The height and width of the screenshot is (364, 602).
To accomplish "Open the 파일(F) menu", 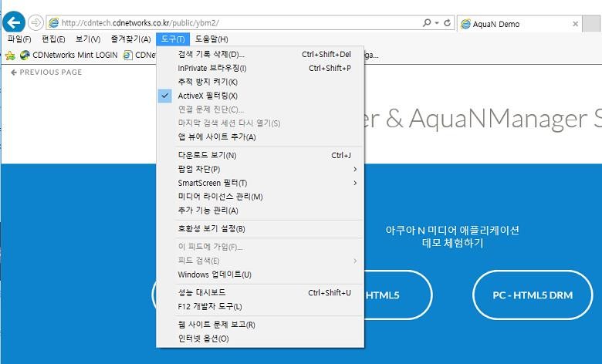I will pos(19,39).
